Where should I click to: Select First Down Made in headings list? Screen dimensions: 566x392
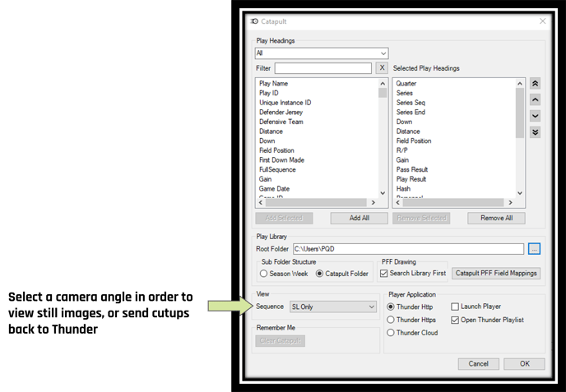281,160
